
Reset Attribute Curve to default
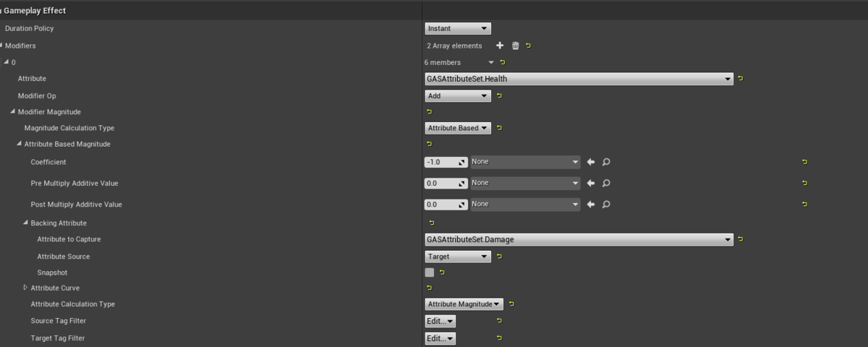[429, 288]
